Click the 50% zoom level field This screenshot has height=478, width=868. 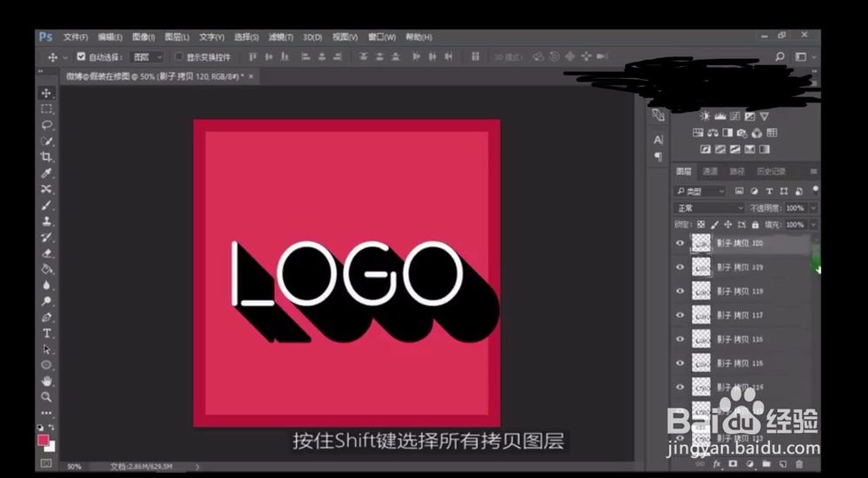(74, 467)
